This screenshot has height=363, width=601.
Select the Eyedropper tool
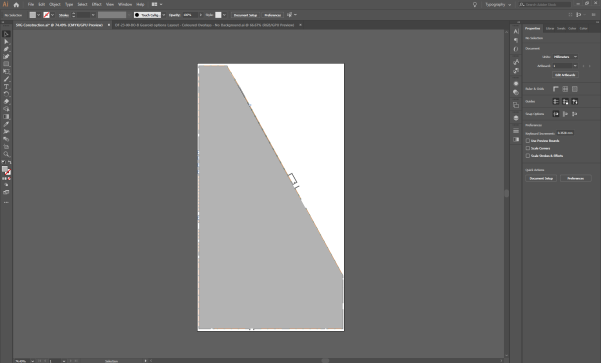pyautogui.click(x=6, y=124)
